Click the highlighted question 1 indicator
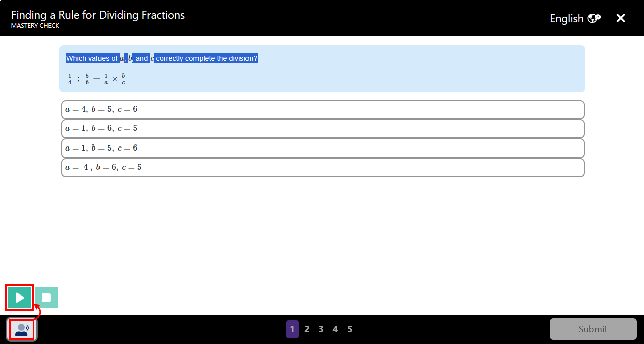This screenshot has width=644, height=344. pos(292,329)
